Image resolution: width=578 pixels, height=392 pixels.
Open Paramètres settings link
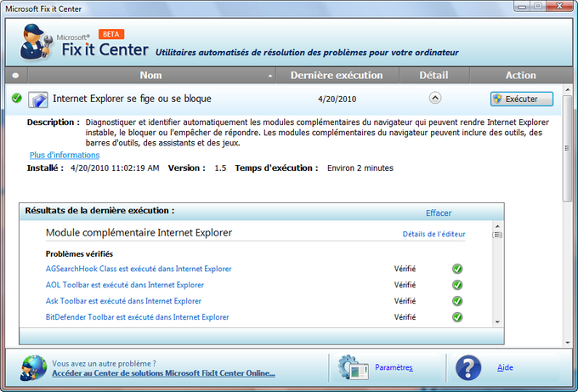click(394, 367)
